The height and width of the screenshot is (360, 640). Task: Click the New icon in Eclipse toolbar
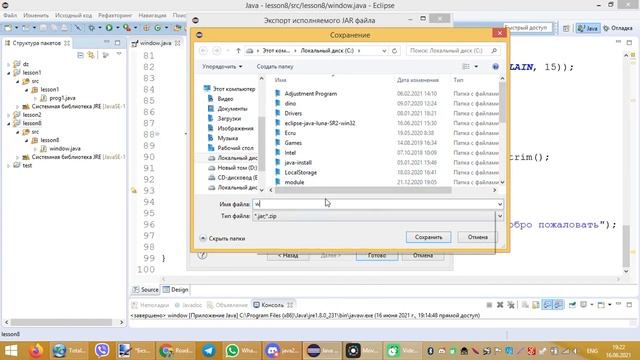click(x=7, y=28)
